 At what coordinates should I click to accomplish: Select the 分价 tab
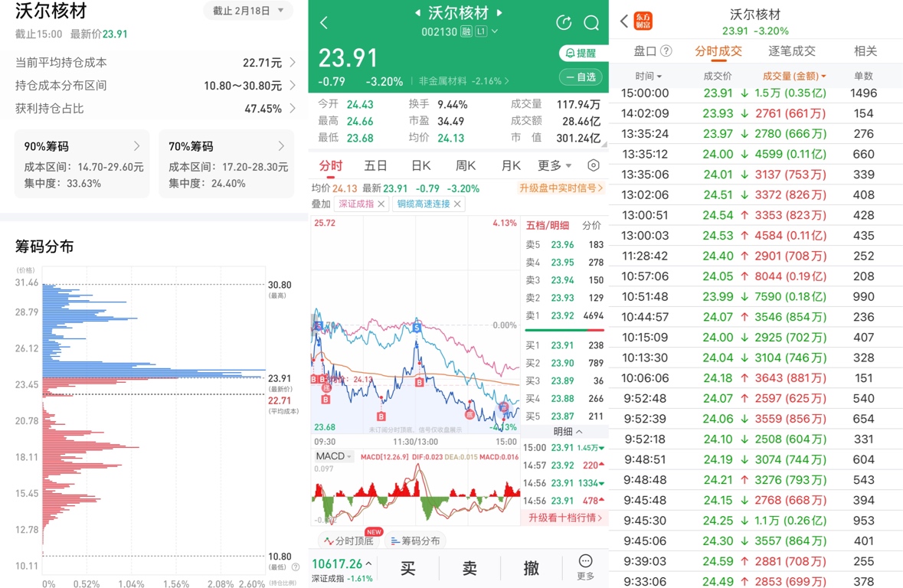click(591, 225)
